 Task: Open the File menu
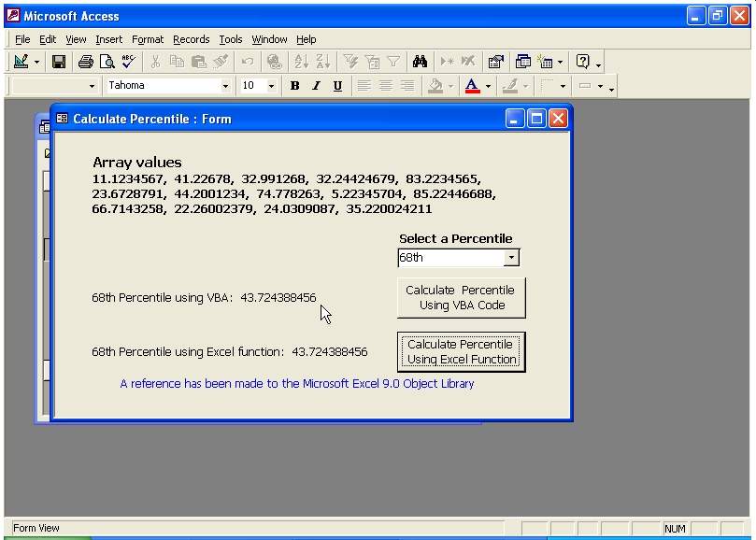coord(22,39)
